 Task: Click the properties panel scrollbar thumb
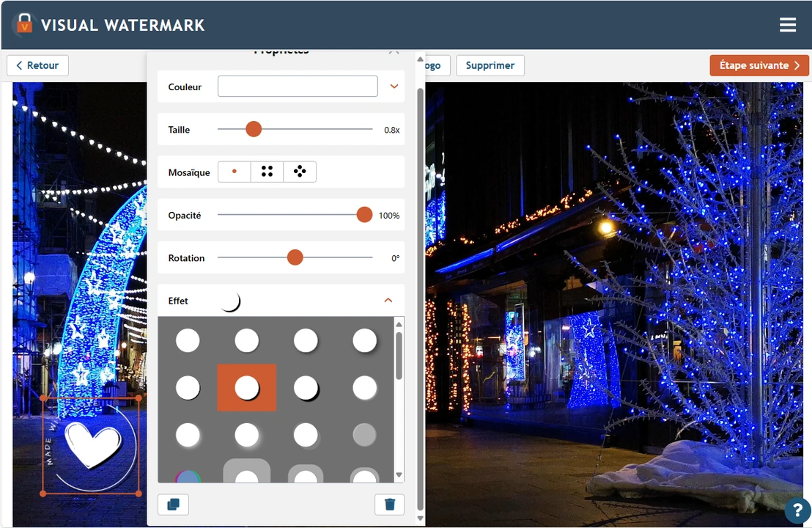tap(420, 299)
